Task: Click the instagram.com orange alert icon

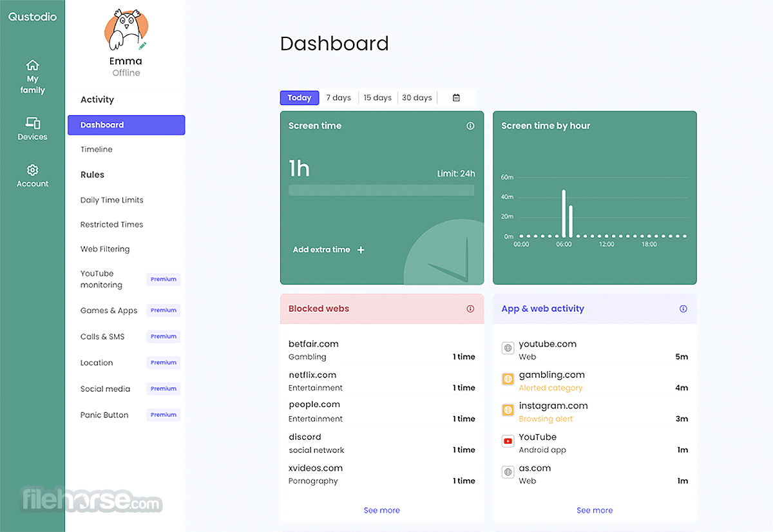Action: [x=508, y=410]
